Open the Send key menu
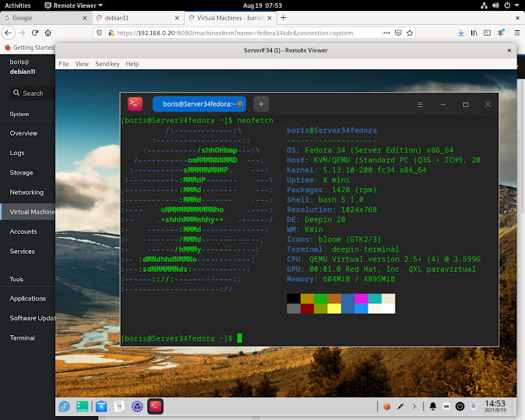 point(107,64)
